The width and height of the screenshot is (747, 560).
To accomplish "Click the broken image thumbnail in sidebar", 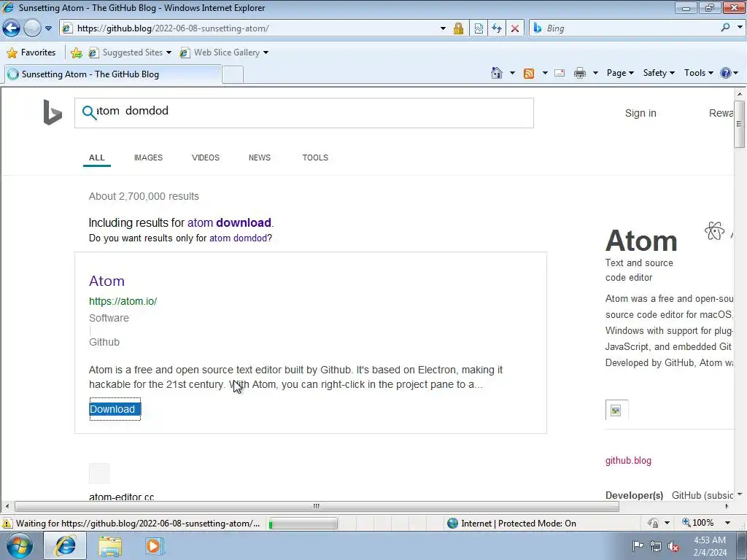I will point(616,410).
